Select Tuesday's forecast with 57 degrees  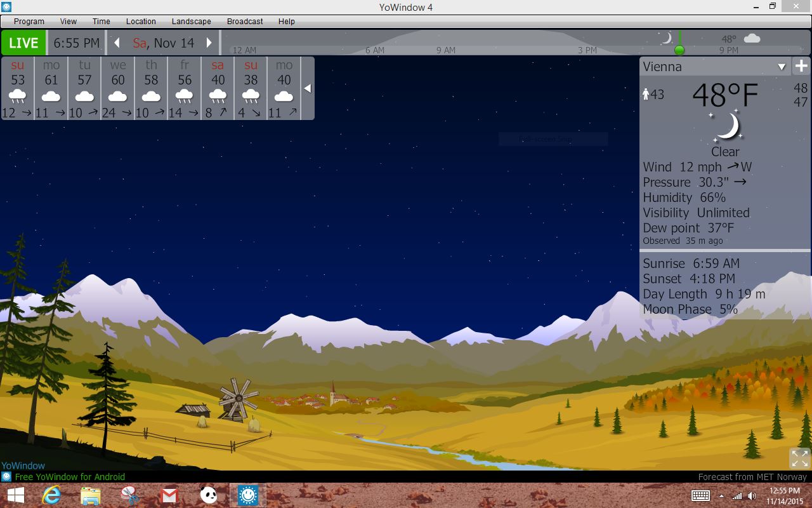click(84, 88)
